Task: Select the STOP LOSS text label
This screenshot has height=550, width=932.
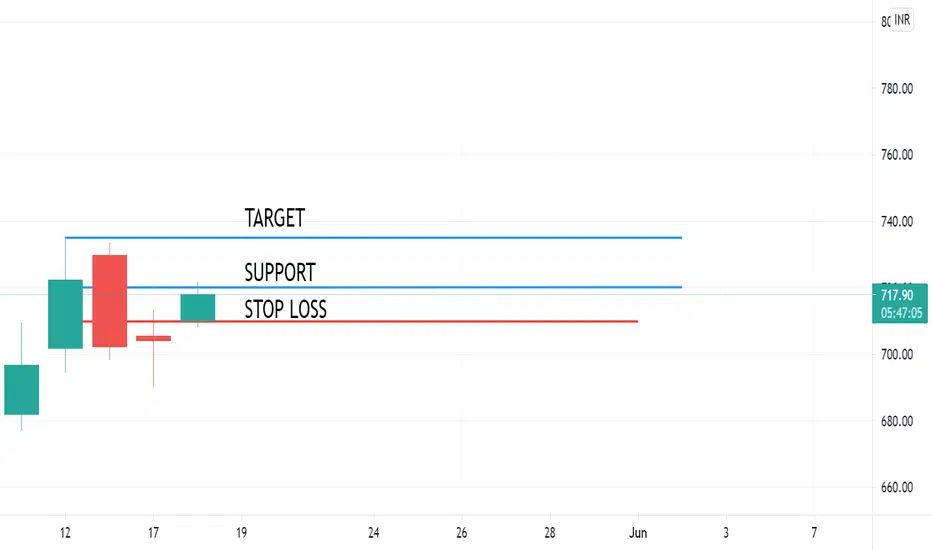Action: pos(285,309)
